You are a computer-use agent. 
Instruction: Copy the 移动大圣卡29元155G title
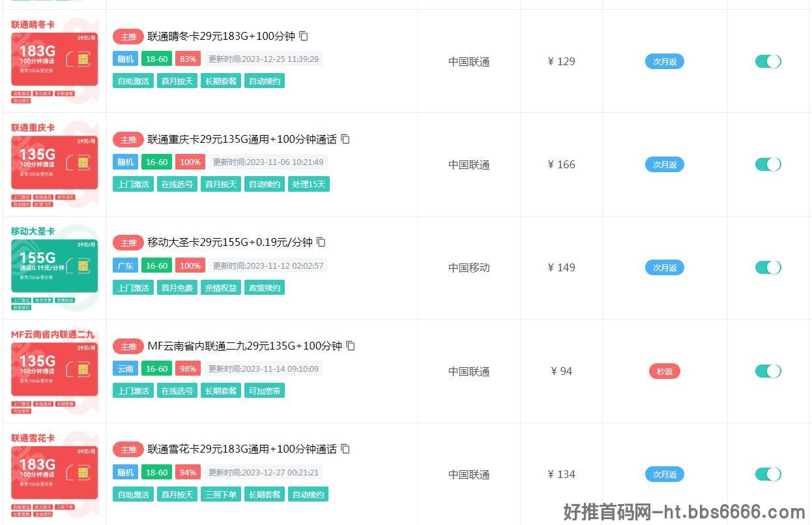tap(321, 243)
